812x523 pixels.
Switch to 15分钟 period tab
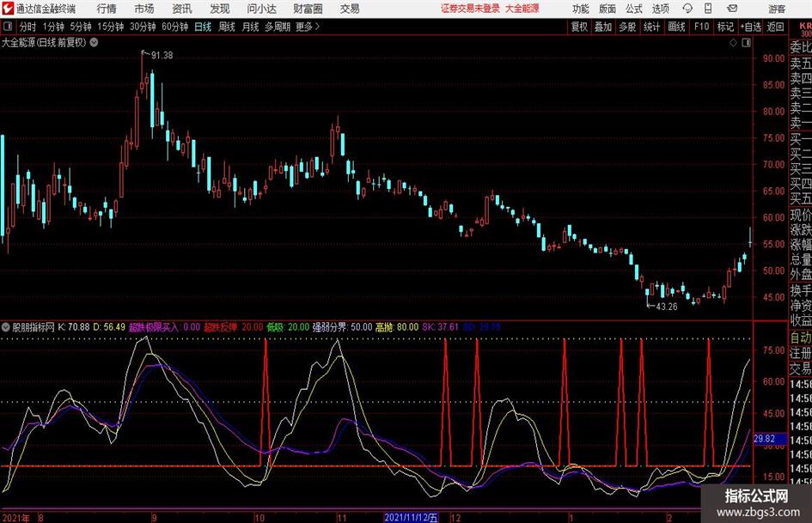pos(111,27)
